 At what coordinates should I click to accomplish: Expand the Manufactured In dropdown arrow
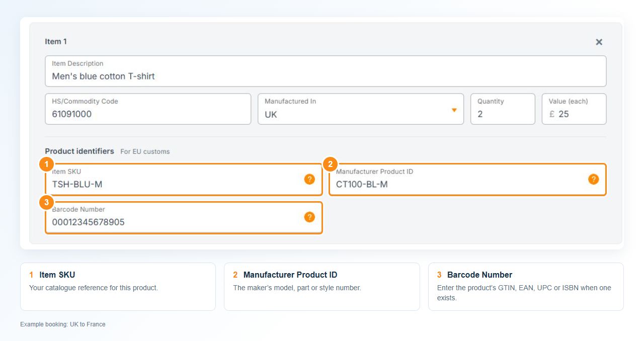point(454,110)
